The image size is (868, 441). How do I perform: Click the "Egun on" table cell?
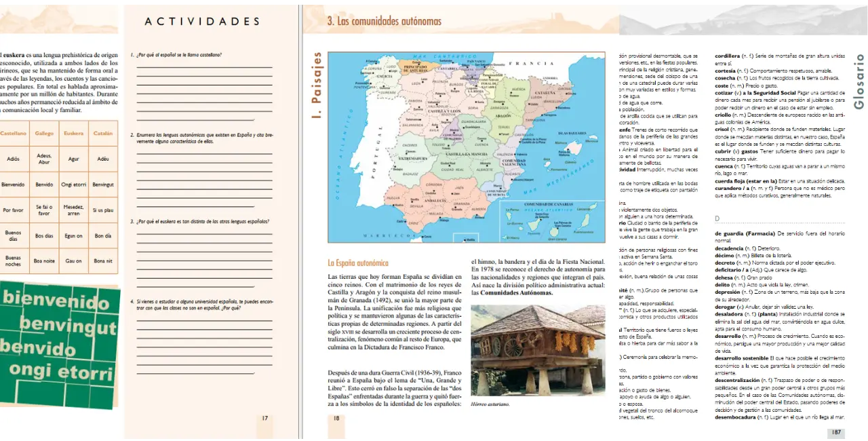pos(74,235)
